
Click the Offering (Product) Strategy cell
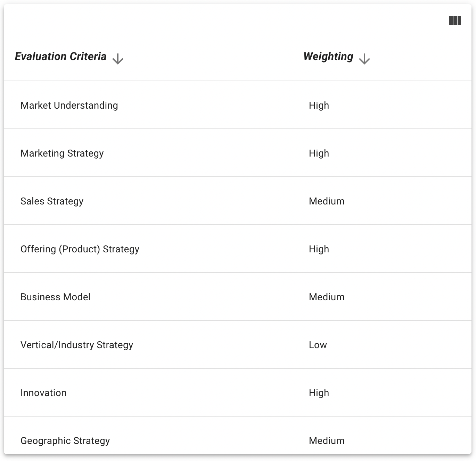[80, 249]
